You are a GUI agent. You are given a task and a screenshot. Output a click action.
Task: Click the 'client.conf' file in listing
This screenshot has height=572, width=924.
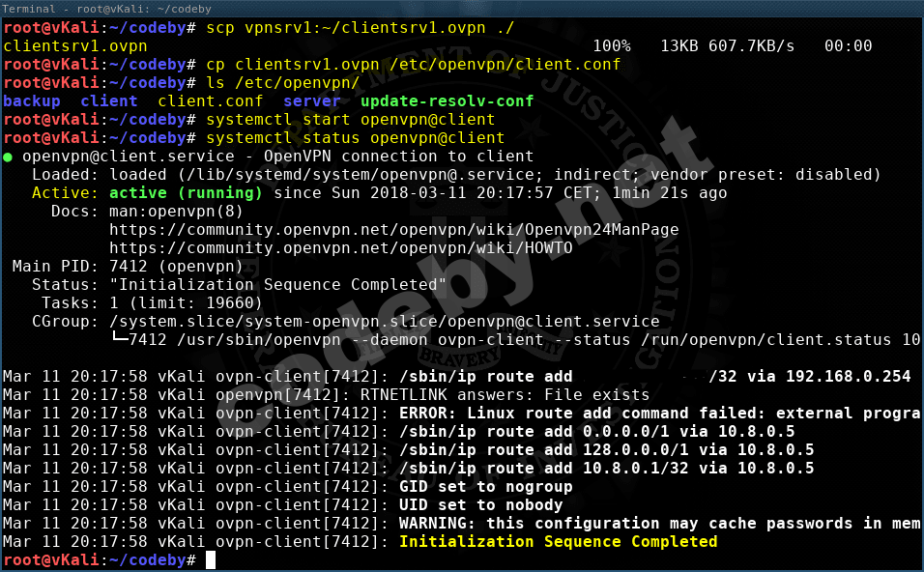211,101
